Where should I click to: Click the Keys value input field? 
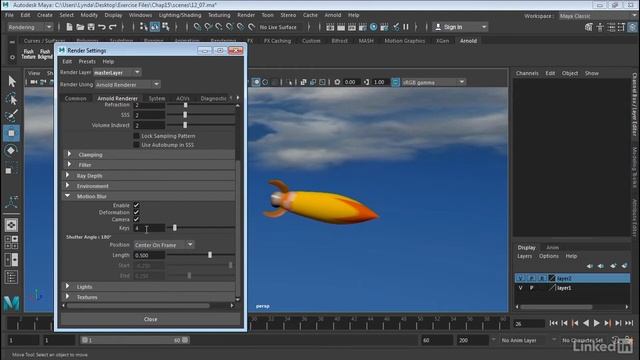149,228
